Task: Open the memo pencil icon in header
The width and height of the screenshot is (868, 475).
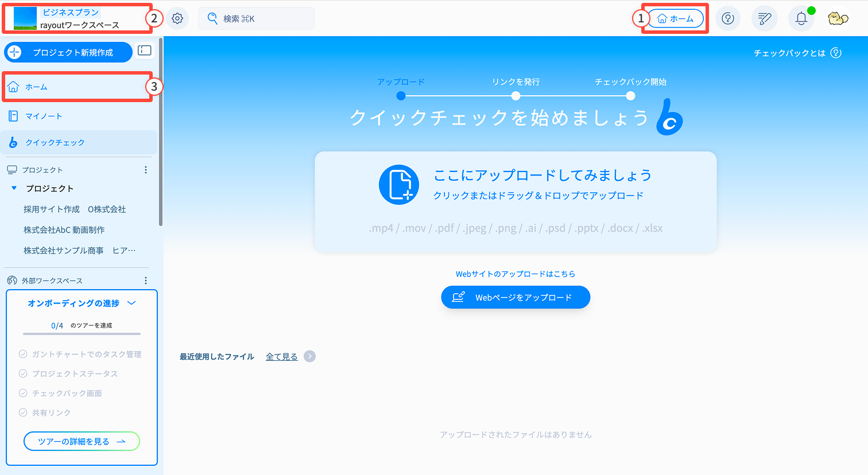Action: click(x=765, y=18)
